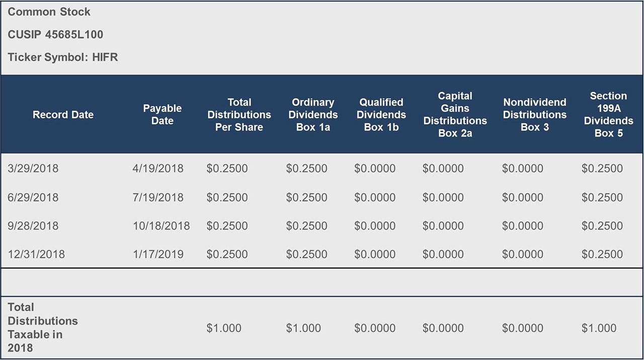Click the 10/18/2018 payable date
644x360 pixels.
point(161,226)
